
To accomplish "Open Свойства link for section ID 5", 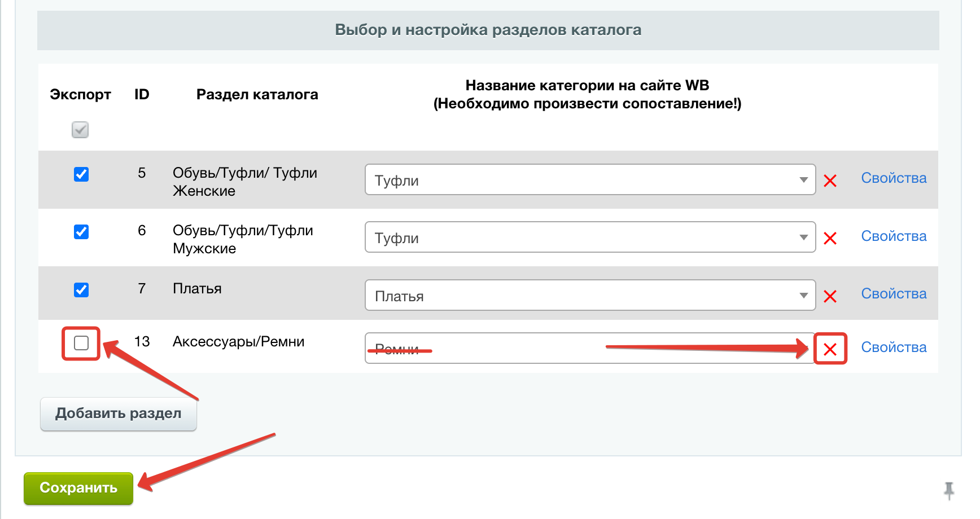I will [x=894, y=178].
